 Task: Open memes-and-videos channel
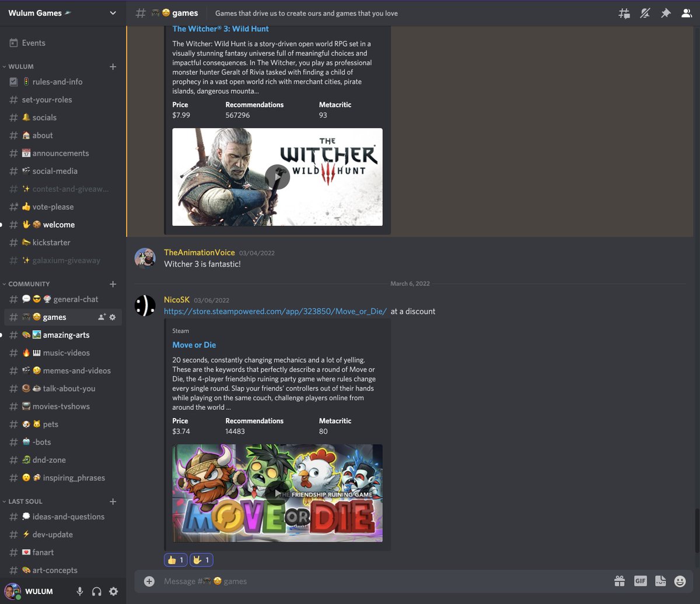[x=63, y=371]
